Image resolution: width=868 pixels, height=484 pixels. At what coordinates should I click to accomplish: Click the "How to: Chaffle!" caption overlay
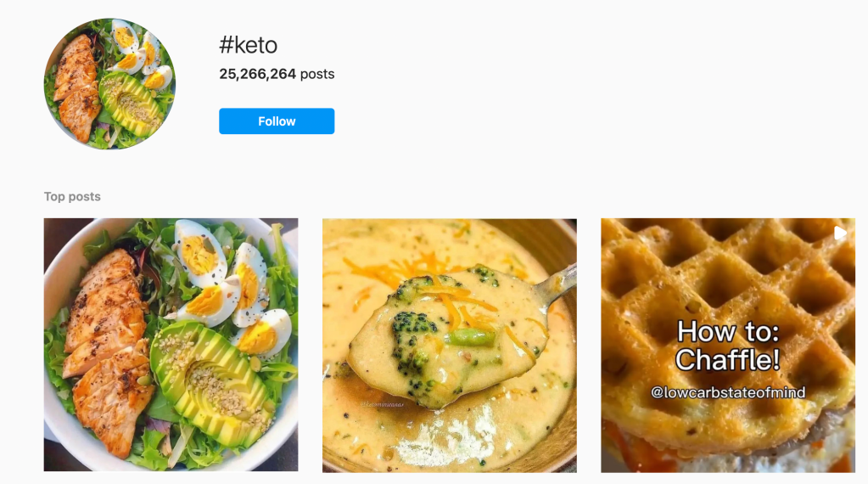point(727,346)
